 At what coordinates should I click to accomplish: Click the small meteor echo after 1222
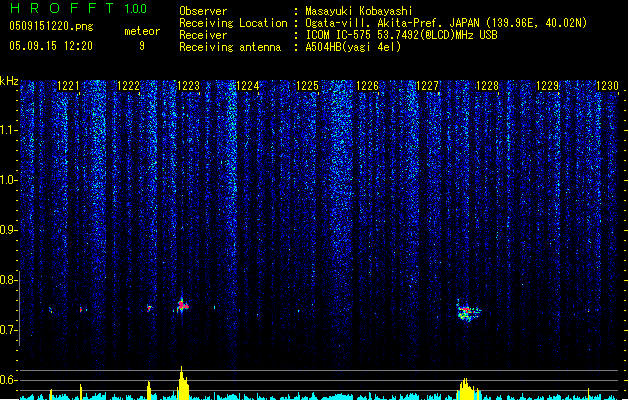point(149,309)
